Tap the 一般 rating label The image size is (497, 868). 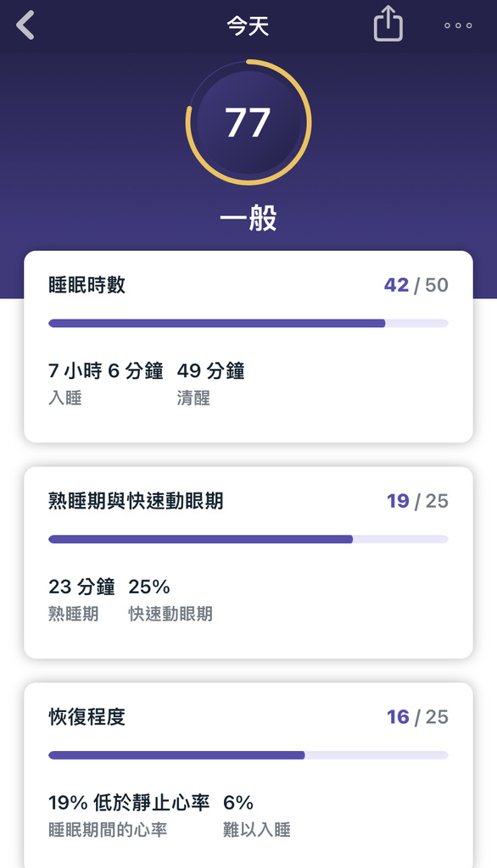click(x=248, y=218)
